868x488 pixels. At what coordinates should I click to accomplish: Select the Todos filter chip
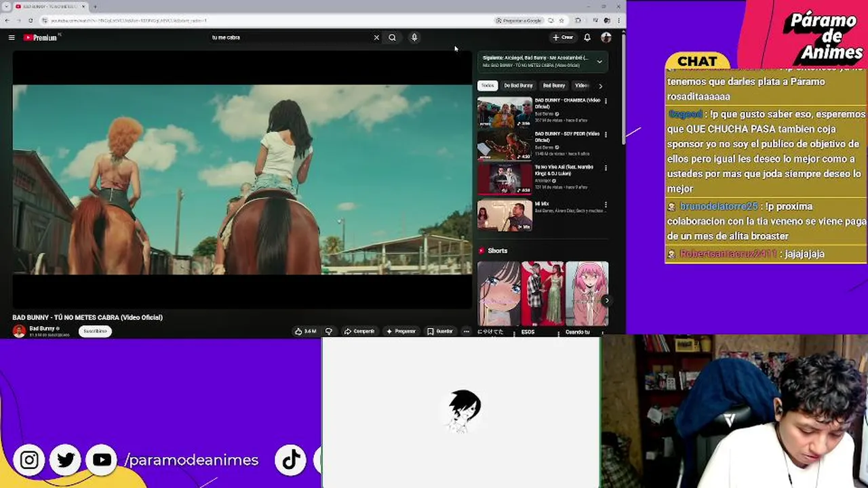488,85
